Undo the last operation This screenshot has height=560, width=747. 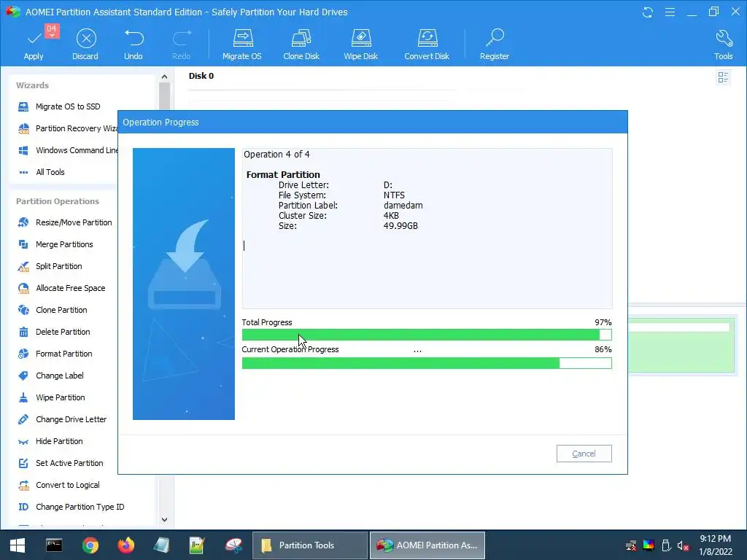(x=133, y=44)
